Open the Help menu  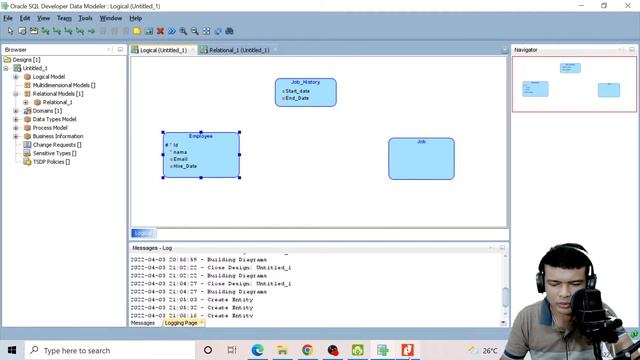point(136,18)
